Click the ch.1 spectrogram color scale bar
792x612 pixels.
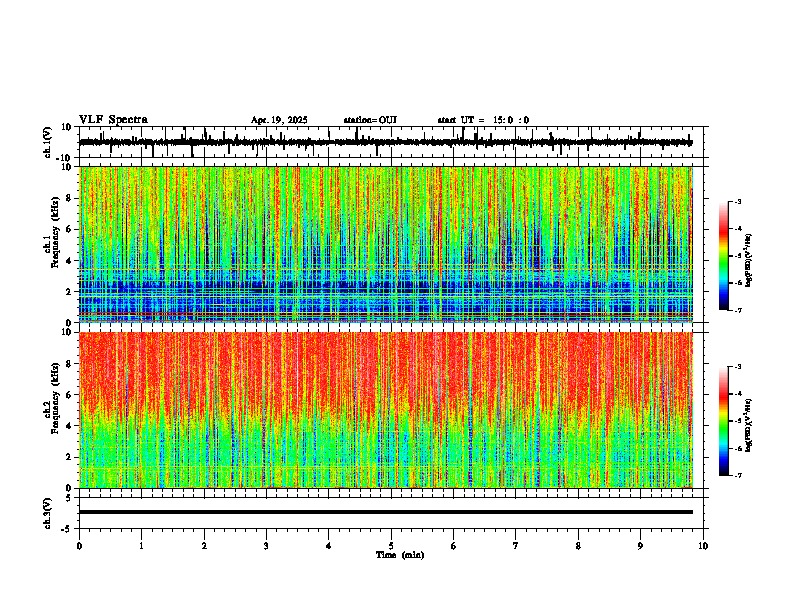point(724,256)
